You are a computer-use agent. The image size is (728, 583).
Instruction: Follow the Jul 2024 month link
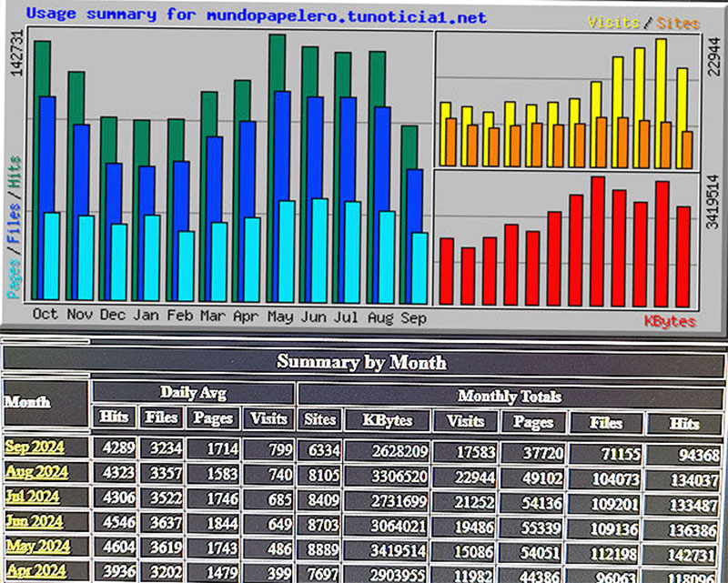click(x=33, y=497)
